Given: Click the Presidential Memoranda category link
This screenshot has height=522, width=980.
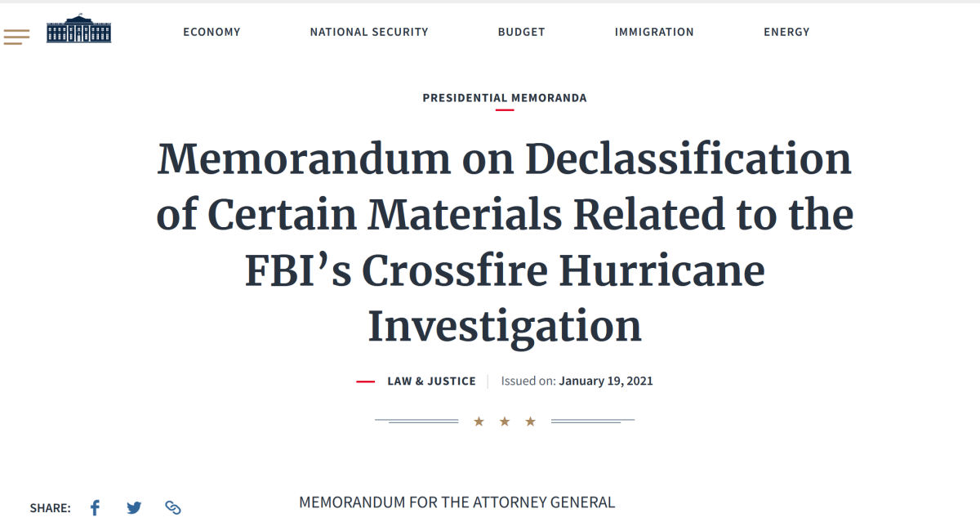Looking at the screenshot, I should tap(504, 98).
